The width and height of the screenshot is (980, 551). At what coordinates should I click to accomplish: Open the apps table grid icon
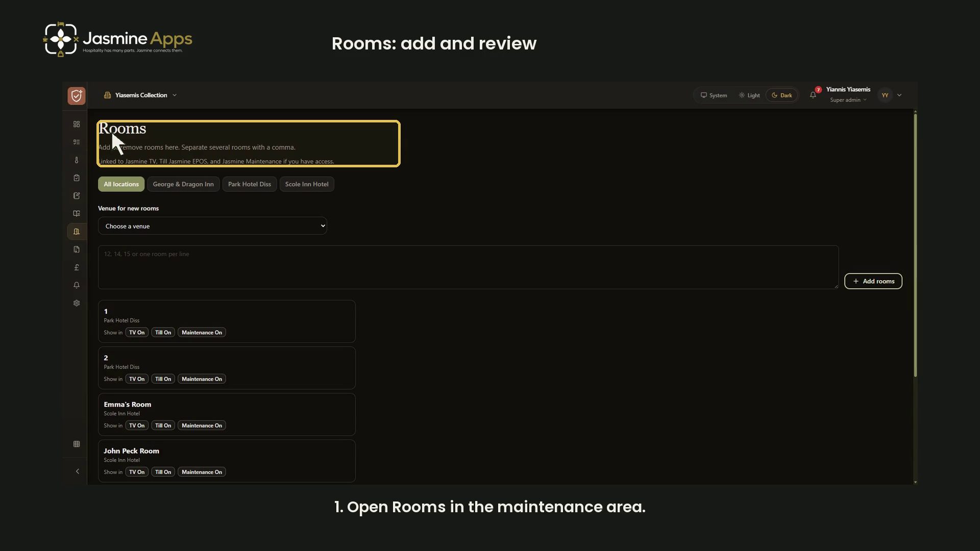click(77, 444)
